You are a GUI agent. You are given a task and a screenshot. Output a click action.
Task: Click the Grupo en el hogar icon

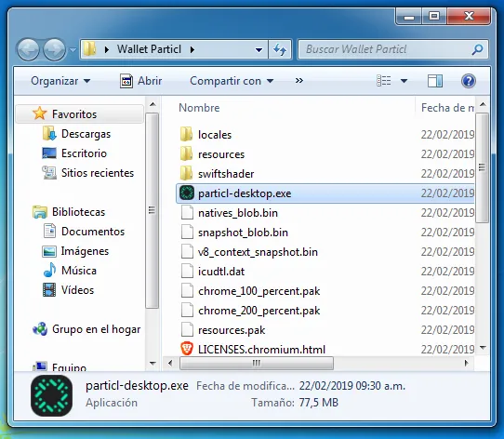[x=40, y=329]
